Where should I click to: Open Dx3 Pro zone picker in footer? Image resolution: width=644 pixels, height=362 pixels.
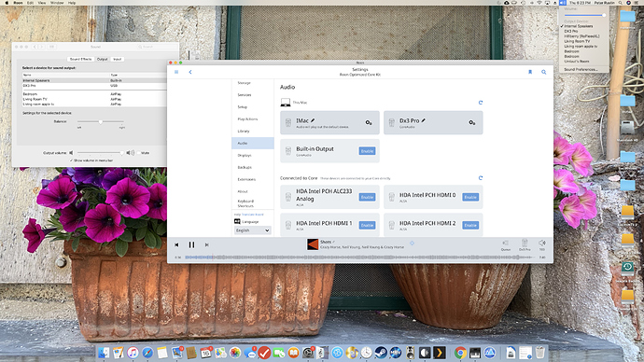click(x=525, y=245)
